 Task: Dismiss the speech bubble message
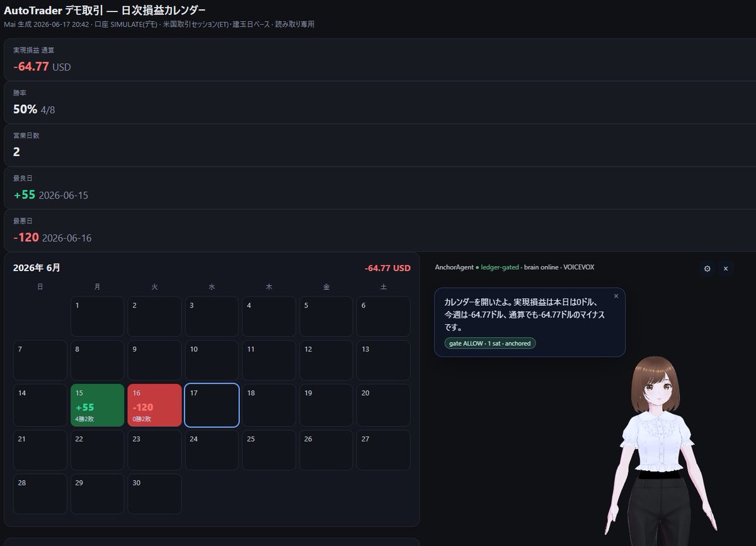tap(616, 296)
